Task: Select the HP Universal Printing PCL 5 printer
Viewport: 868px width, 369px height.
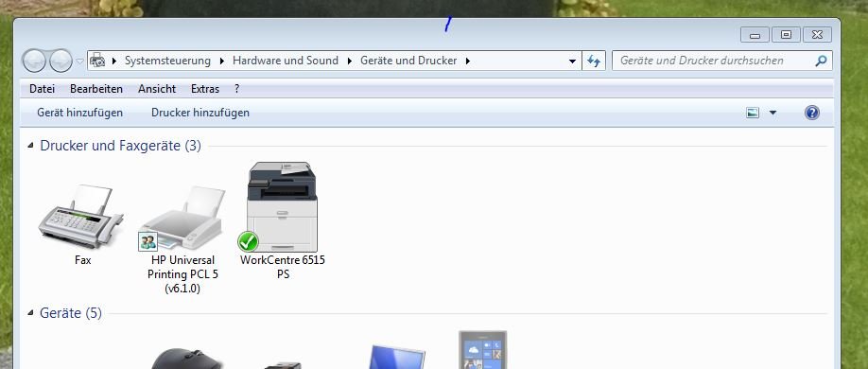Action: pyautogui.click(x=182, y=218)
